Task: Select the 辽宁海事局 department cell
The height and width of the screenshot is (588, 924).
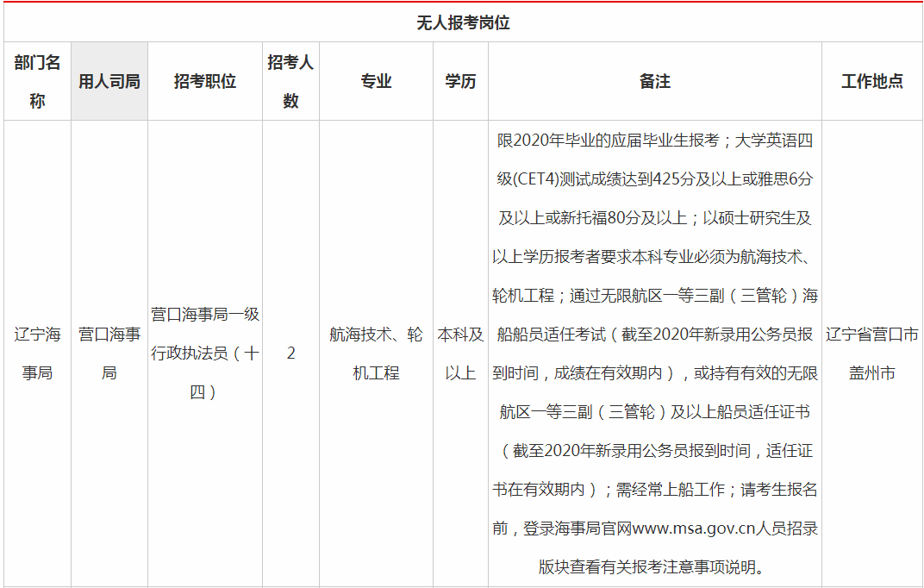Action: (x=37, y=353)
